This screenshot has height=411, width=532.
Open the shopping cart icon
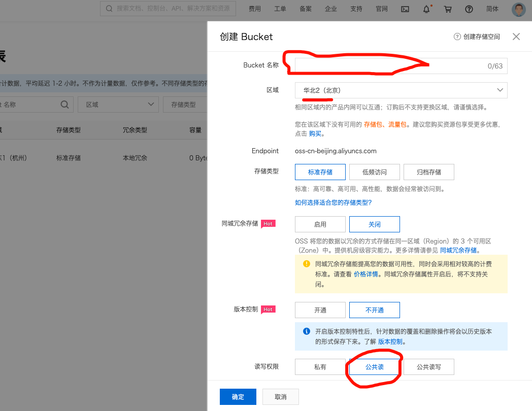[x=447, y=9]
